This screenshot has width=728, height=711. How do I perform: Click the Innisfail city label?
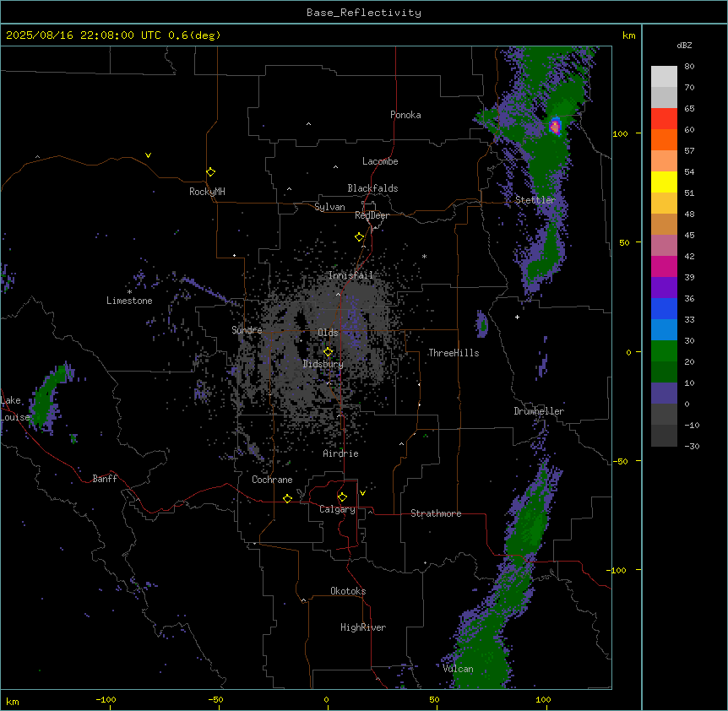[x=350, y=275]
